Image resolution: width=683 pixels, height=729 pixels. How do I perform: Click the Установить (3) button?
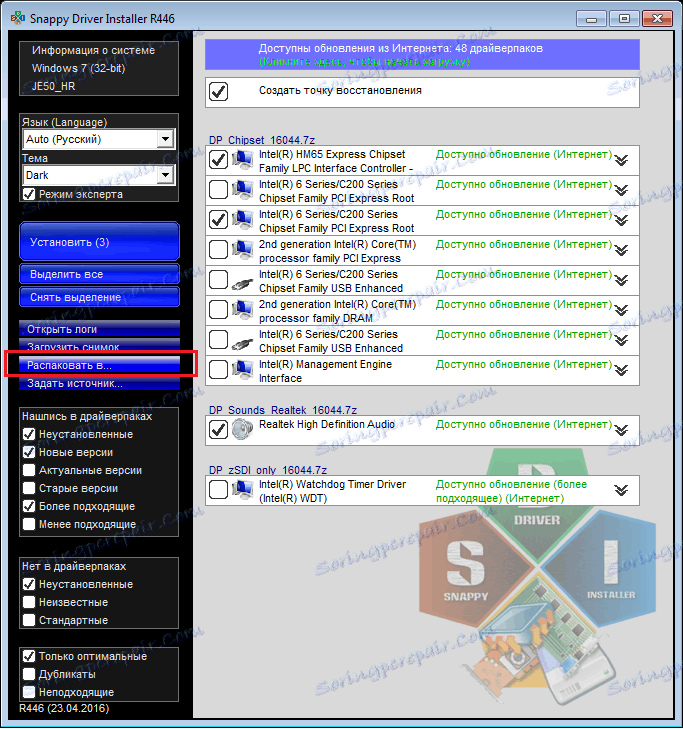99,242
